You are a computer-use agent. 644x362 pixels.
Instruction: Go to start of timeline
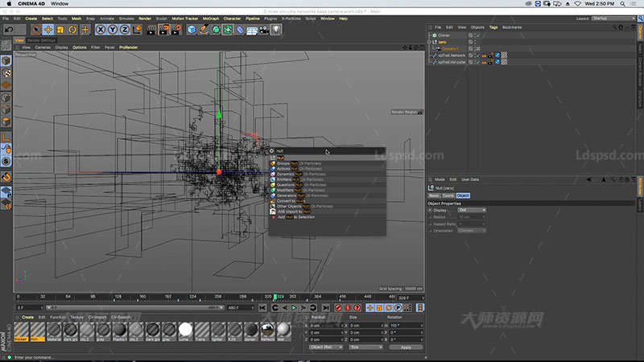262,308
